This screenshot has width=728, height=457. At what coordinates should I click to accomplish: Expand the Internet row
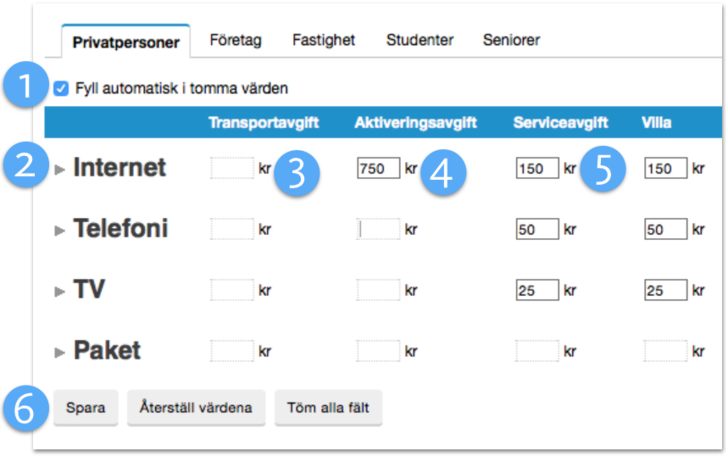pyautogui.click(x=61, y=170)
